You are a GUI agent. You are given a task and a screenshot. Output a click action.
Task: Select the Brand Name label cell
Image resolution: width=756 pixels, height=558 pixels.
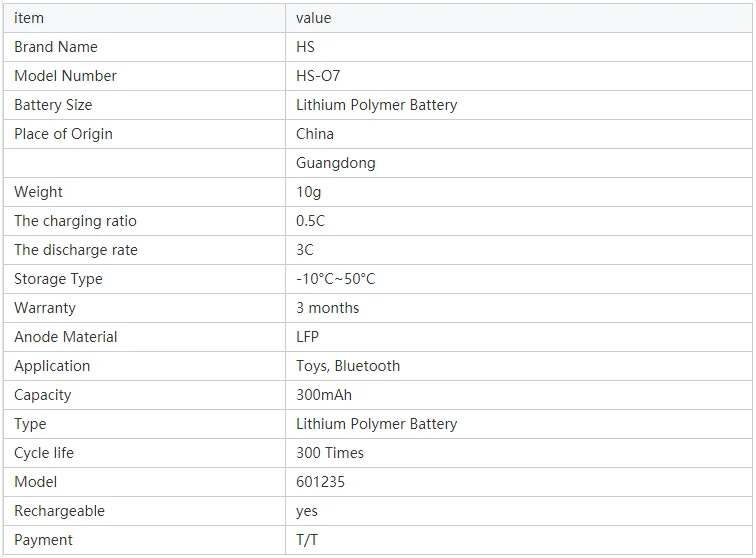click(x=144, y=47)
